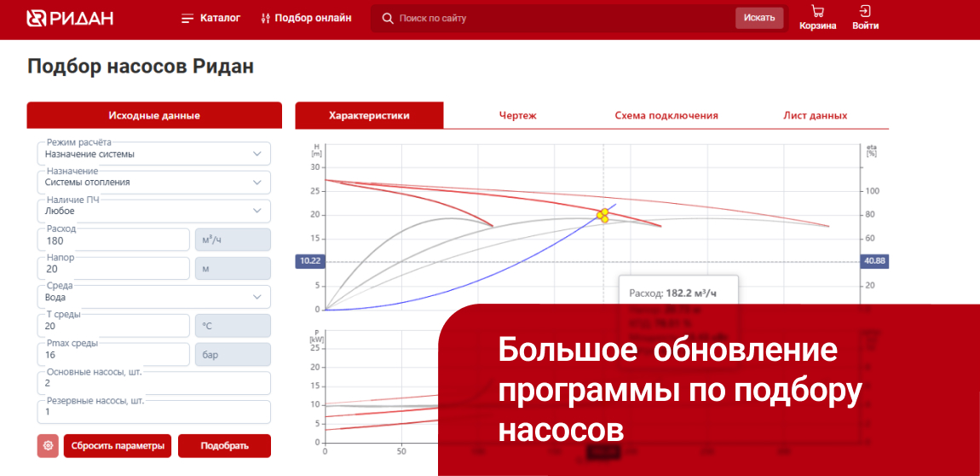Screen dimensions: 980x476
Task: Open Подбор онлайн selector tool
Action: coord(306,18)
